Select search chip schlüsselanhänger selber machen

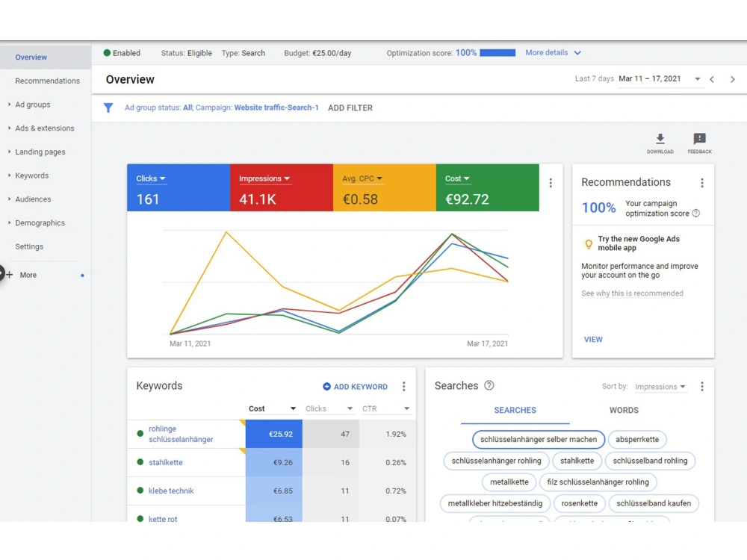tap(539, 440)
